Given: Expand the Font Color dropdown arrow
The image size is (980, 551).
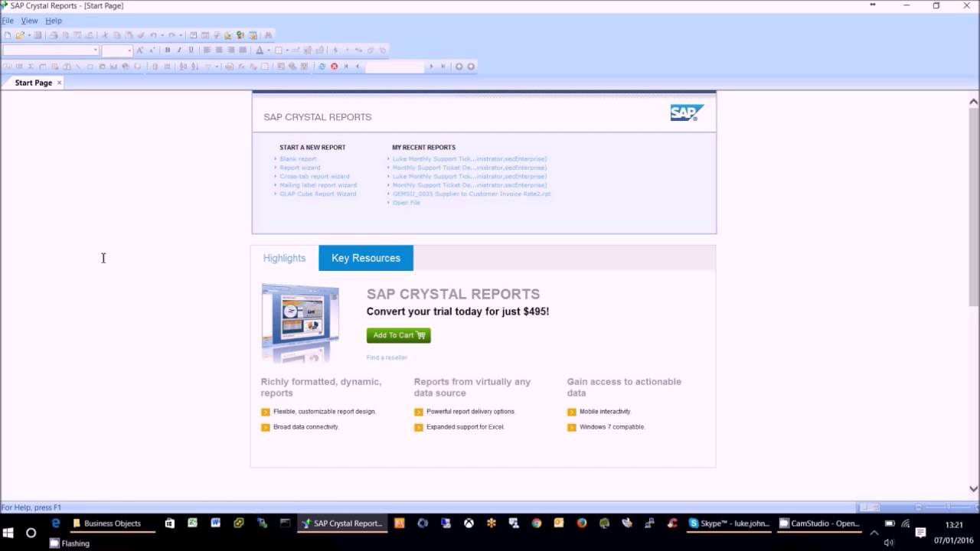Looking at the screenshot, I should 269,50.
